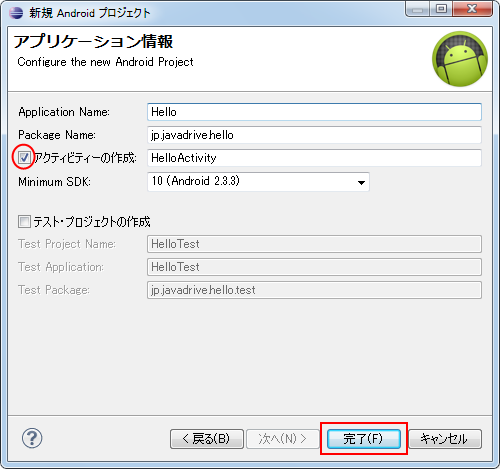Image resolution: width=500 pixels, height=469 pixels.
Task: Edit the HelloActivity activity name field
Action: (x=314, y=158)
